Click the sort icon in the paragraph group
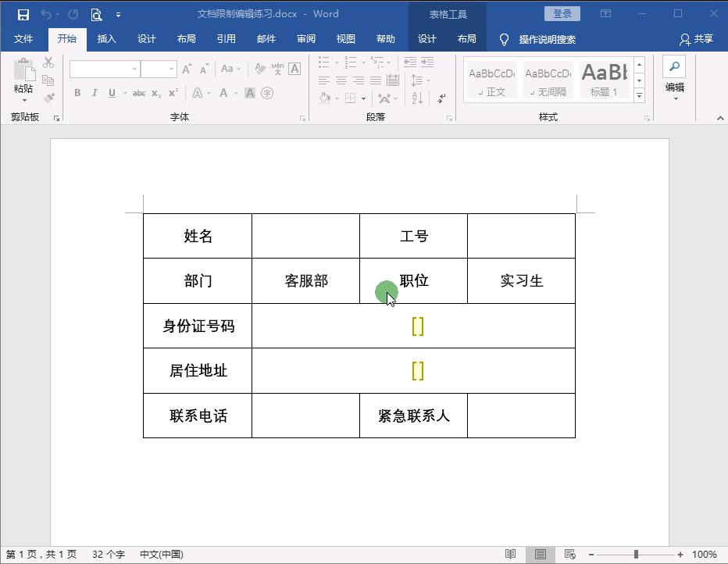The image size is (728, 564). (418, 98)
